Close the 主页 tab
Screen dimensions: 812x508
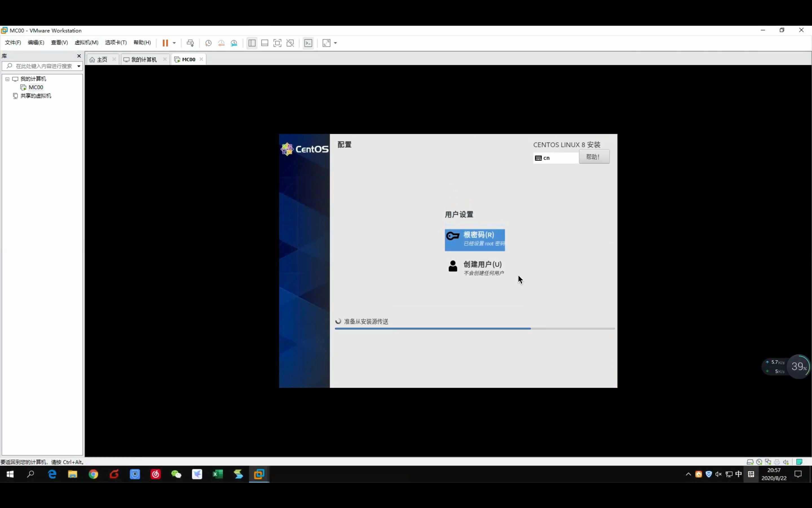tap(114, 59)
